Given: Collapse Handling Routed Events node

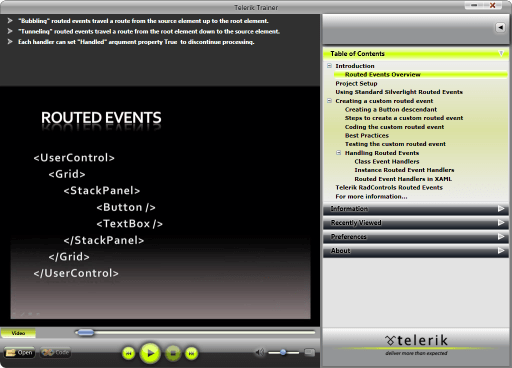Looking at the screenshot, I should (339, 153).
